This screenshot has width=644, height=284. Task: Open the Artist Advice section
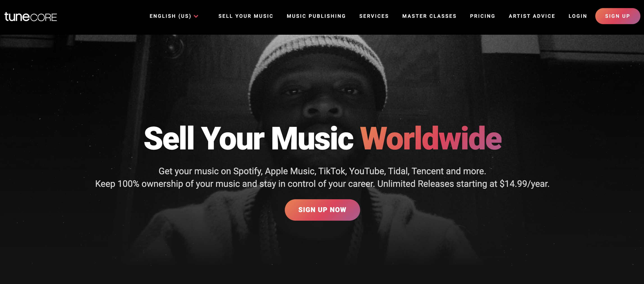tap(531, 16)
